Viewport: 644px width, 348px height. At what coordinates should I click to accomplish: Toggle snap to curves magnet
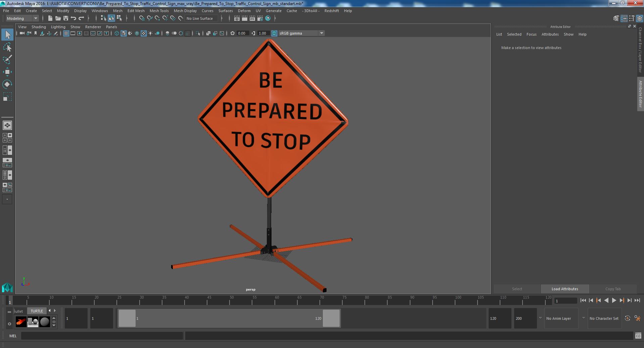[x=150, y=18]
